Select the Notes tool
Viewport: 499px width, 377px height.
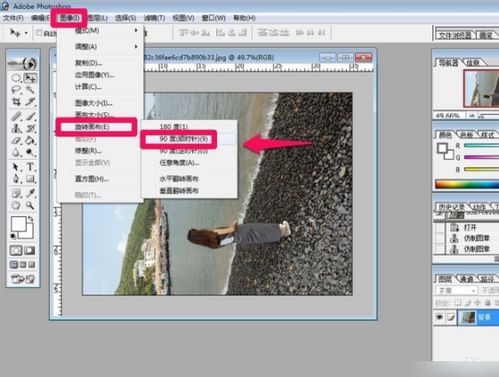pos(16,193)
